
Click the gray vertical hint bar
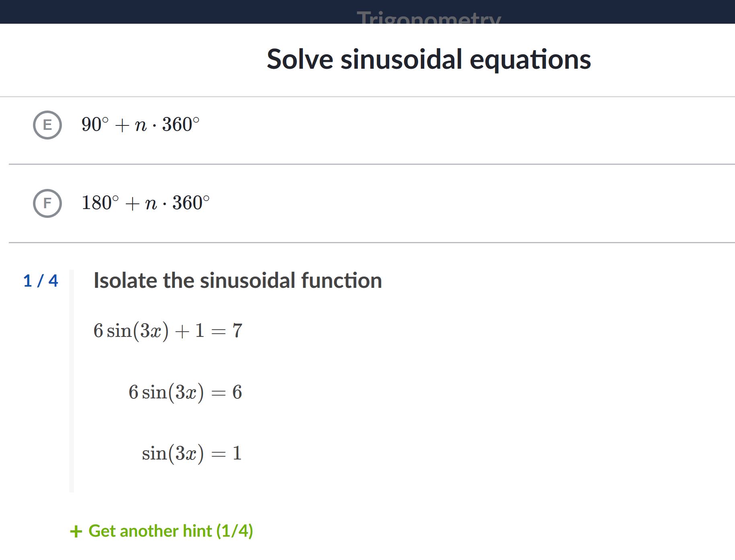tap(72, 381)
